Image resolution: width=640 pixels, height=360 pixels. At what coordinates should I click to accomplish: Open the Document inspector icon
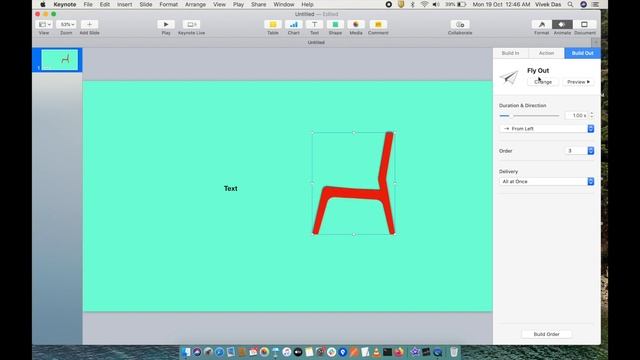point(584,24)
